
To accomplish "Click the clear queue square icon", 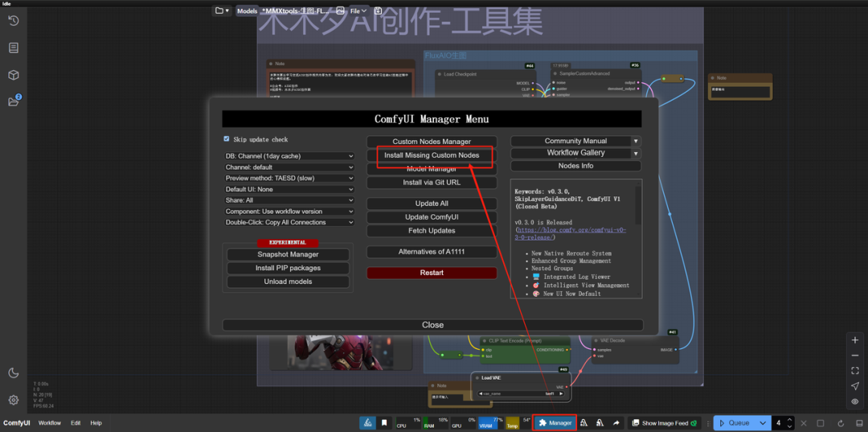I will tap(821, 423).
